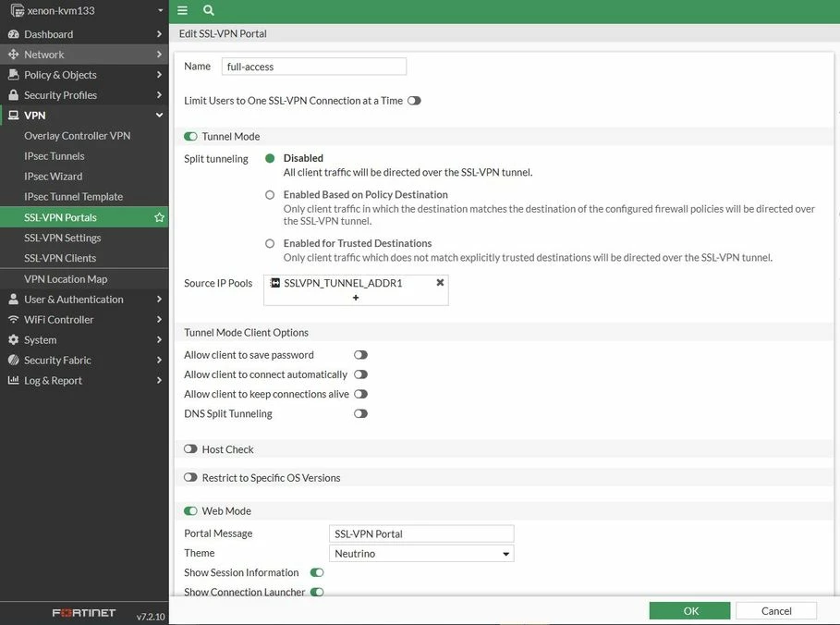Click the WiFi Controller signal icon
The width and height of the screenshot is (840, 625).
pos(13,320)
